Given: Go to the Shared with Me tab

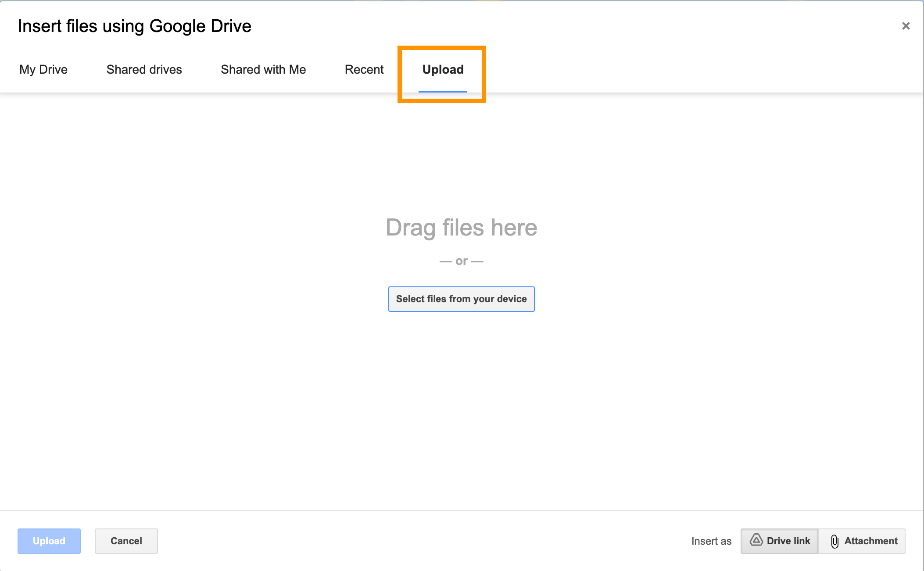Looking at the screenshot, I should (x=263, y=69).
